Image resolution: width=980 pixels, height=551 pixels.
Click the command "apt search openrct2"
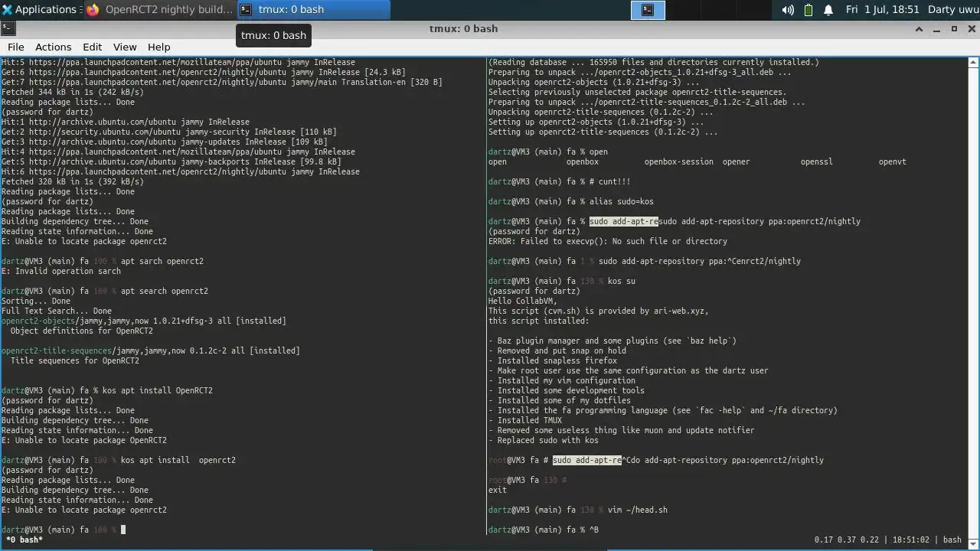(x=165, y=291)
